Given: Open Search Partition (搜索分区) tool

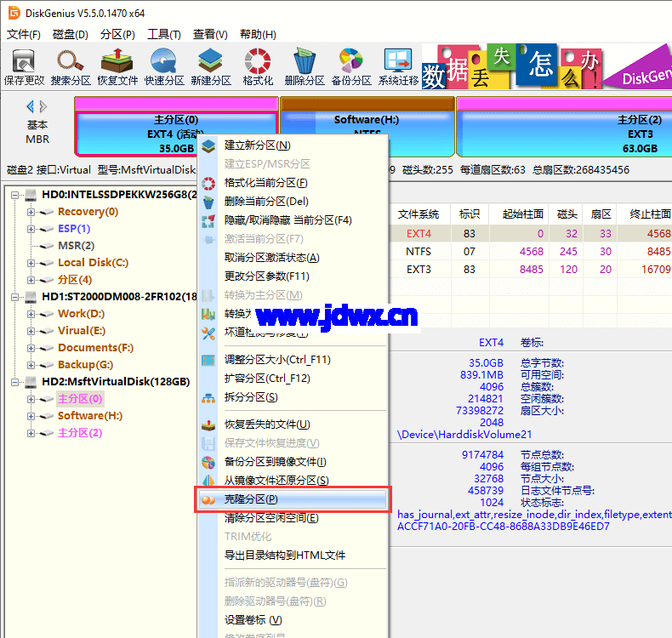Looking at the screenshot, I should point(71,67).
